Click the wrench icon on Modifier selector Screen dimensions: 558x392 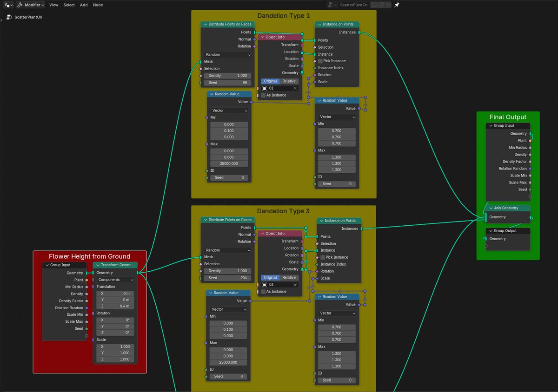tap(20, 5)
